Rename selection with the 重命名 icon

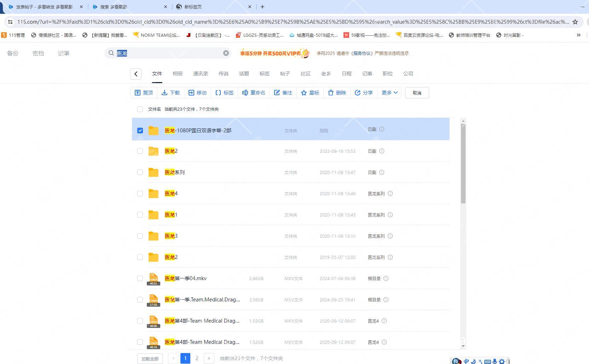click(254, 93)
